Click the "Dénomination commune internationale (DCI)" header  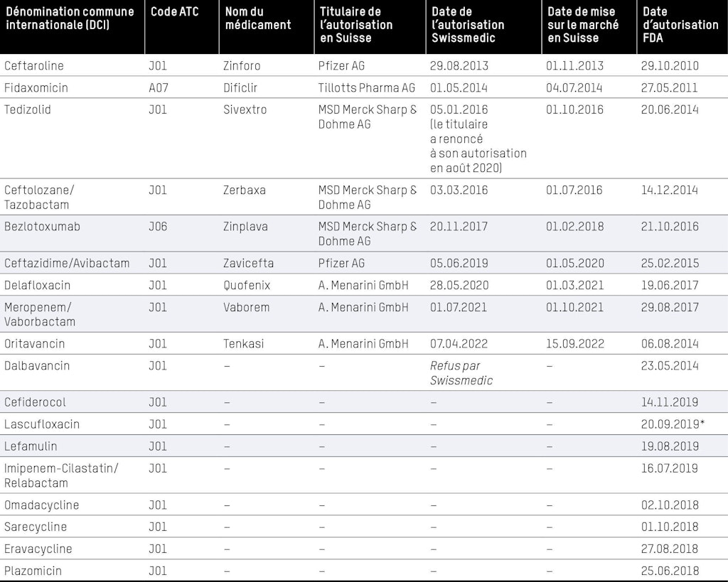69,18
